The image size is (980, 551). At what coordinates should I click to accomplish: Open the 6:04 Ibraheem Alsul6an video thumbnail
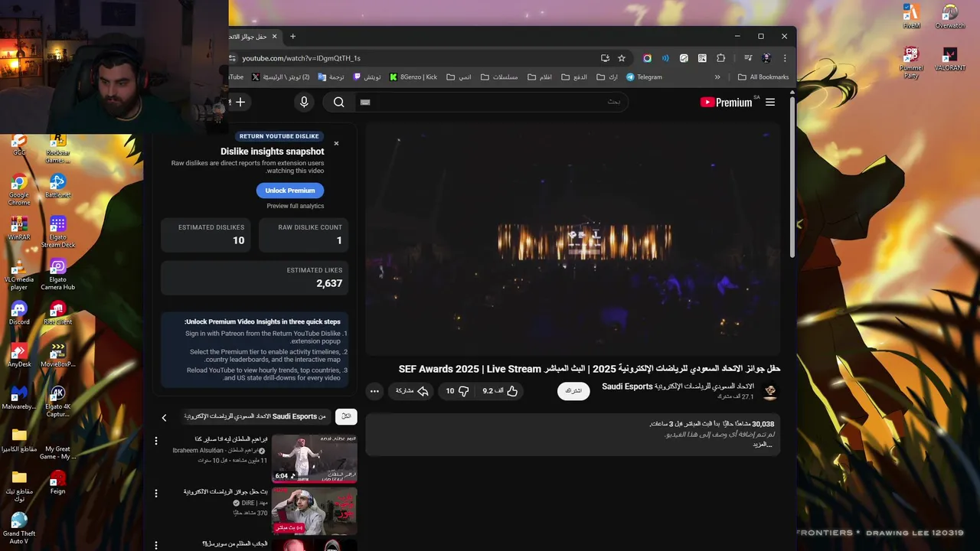[314, 458]
